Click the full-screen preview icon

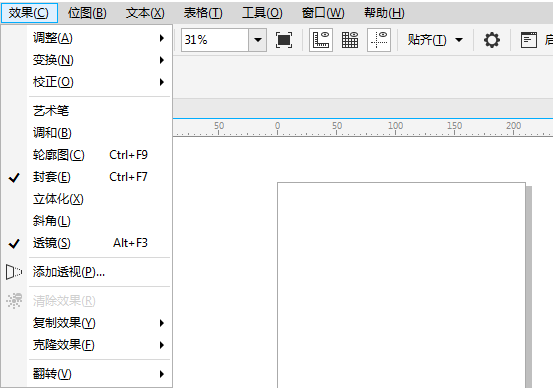coord(284,40)
